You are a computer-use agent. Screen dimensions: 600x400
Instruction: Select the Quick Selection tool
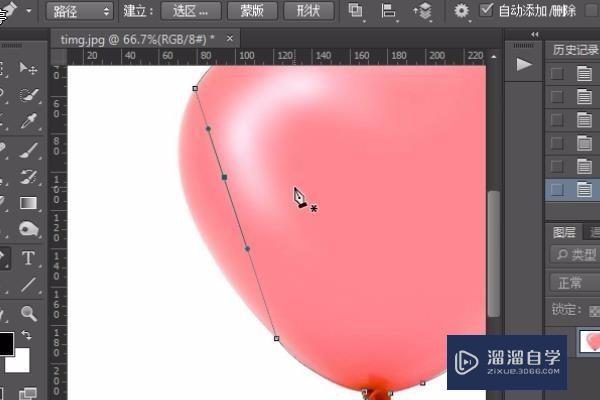[x=28, y=95]
